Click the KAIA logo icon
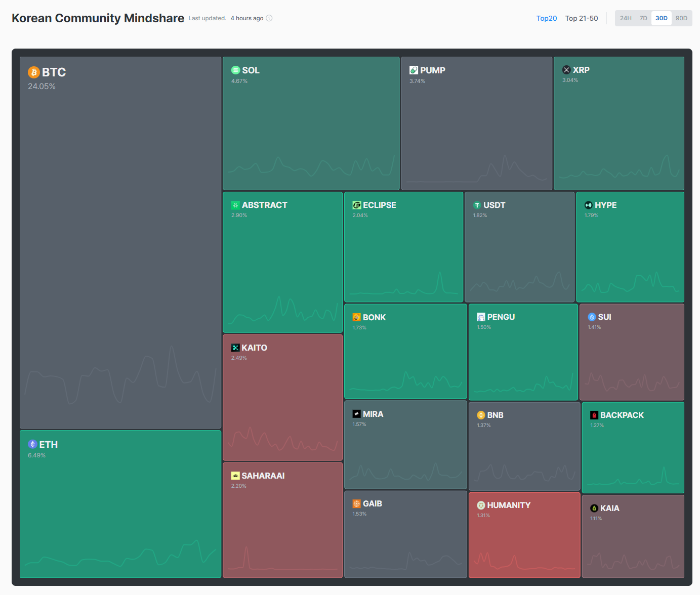This screenshot has height=595, width=700. tap(594, 508)
